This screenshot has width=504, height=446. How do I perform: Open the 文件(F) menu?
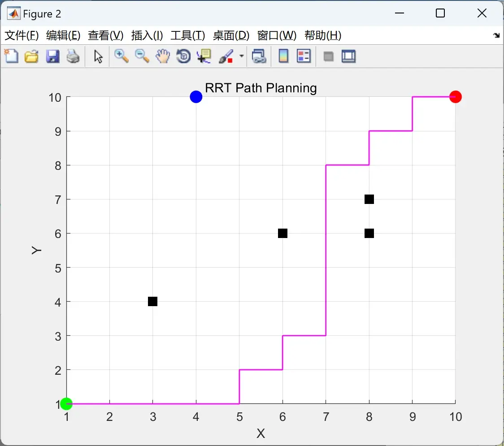point(22,35)
